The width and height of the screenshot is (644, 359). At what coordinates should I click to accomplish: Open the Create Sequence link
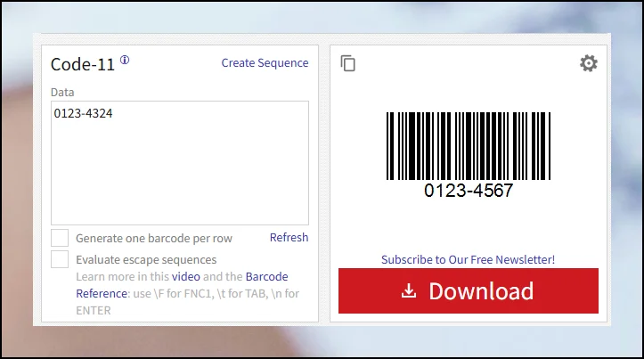[265, 63]
